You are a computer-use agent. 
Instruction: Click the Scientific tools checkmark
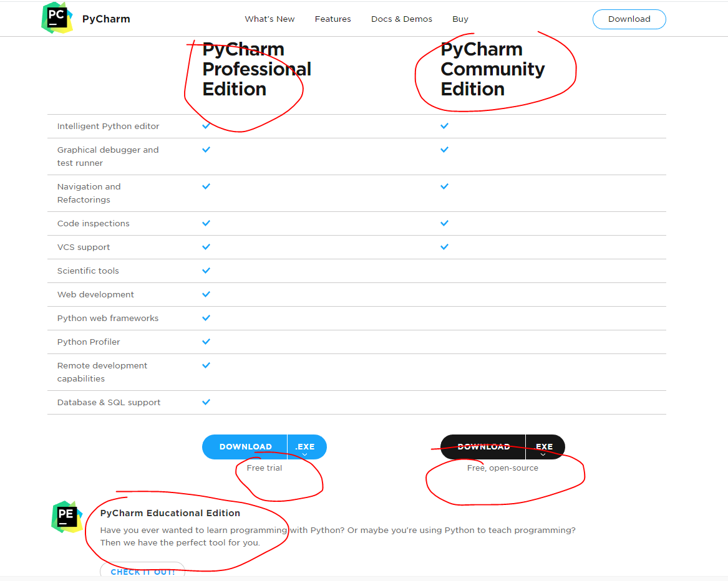click(x=206, y=270)
